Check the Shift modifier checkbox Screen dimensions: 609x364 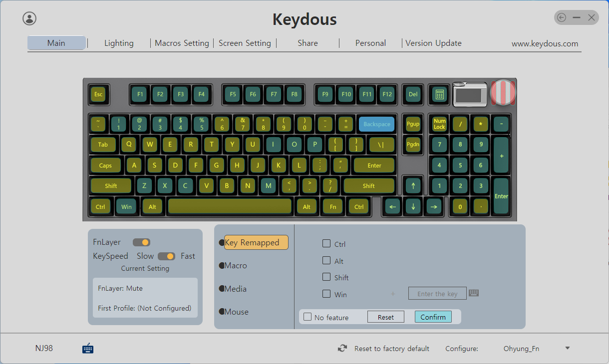326,277
